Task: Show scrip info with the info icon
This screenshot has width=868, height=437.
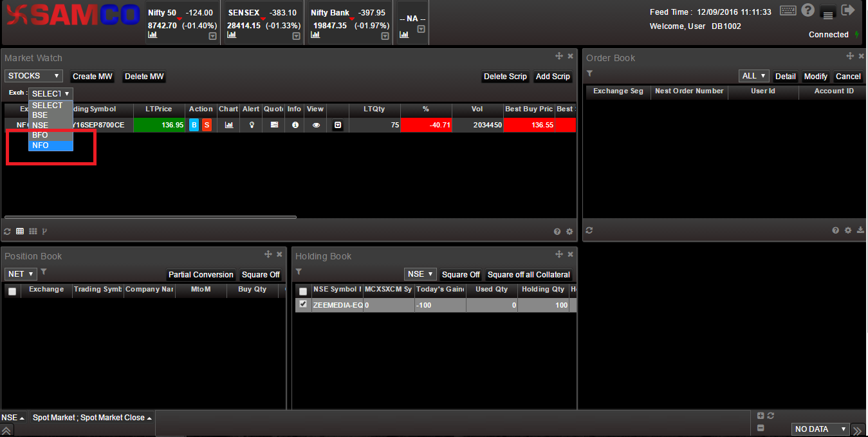Action: coord(295,125)
